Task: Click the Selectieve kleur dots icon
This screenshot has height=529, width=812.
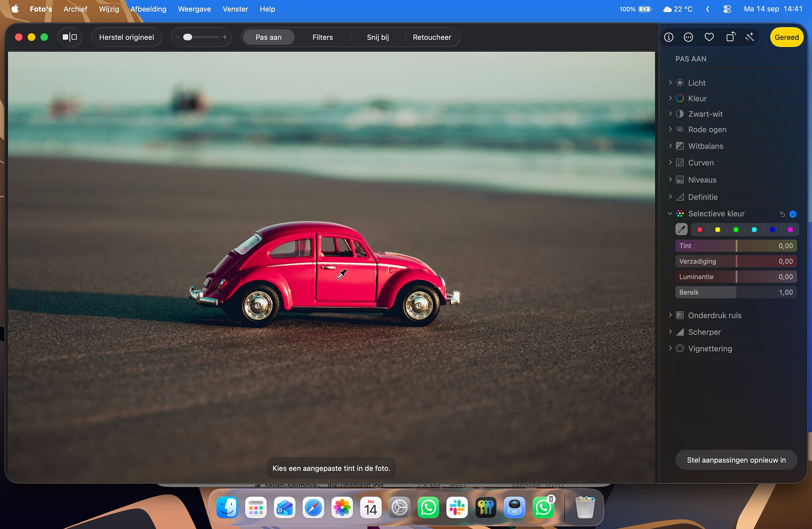Action: click(x=680, y=214)
